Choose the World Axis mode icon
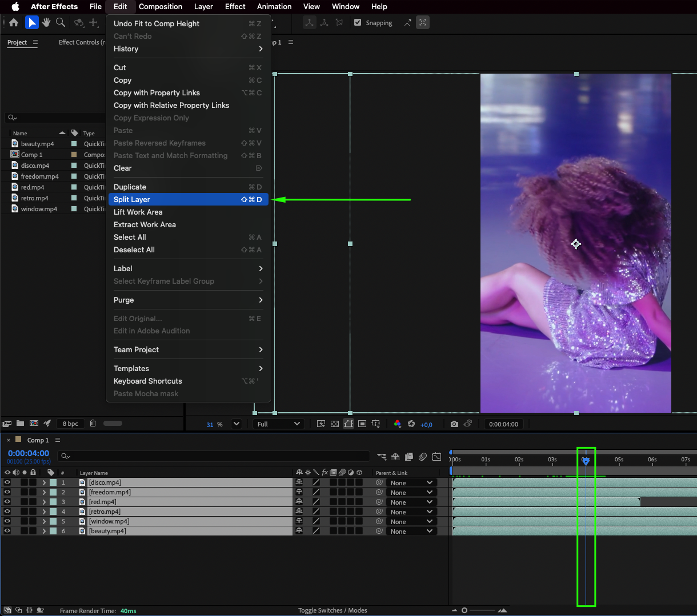697x616 pixels. 325,23
